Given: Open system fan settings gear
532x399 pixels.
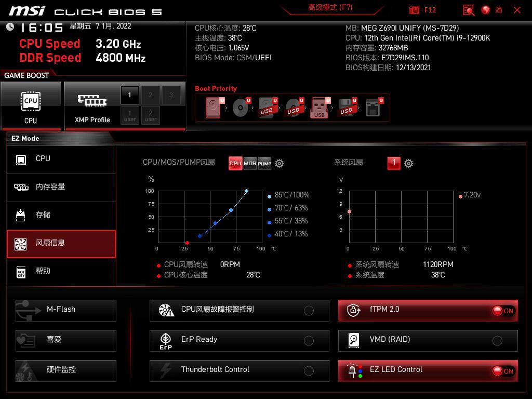Looking at the screenshot, I should (x=408, y=164).
